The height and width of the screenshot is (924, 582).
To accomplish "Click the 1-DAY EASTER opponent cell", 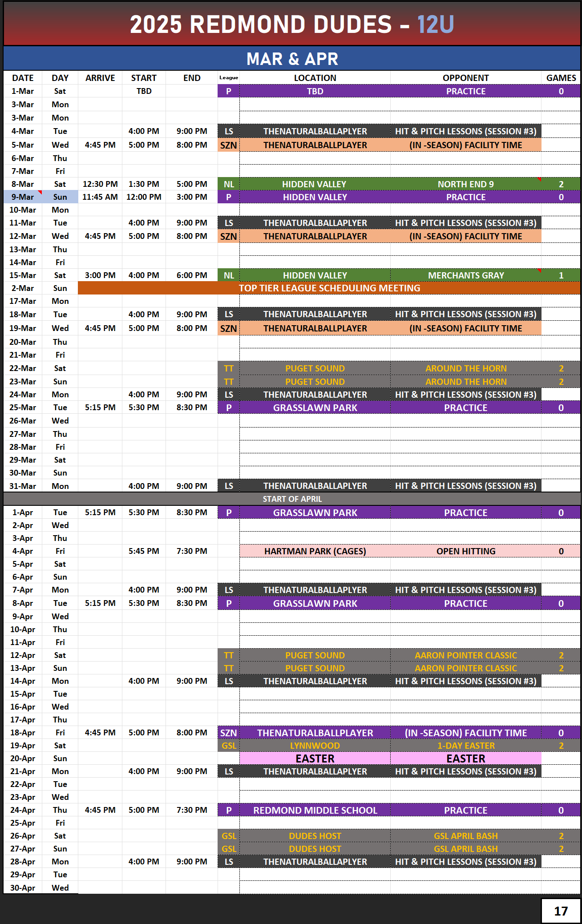I will (x=465, y=746).
